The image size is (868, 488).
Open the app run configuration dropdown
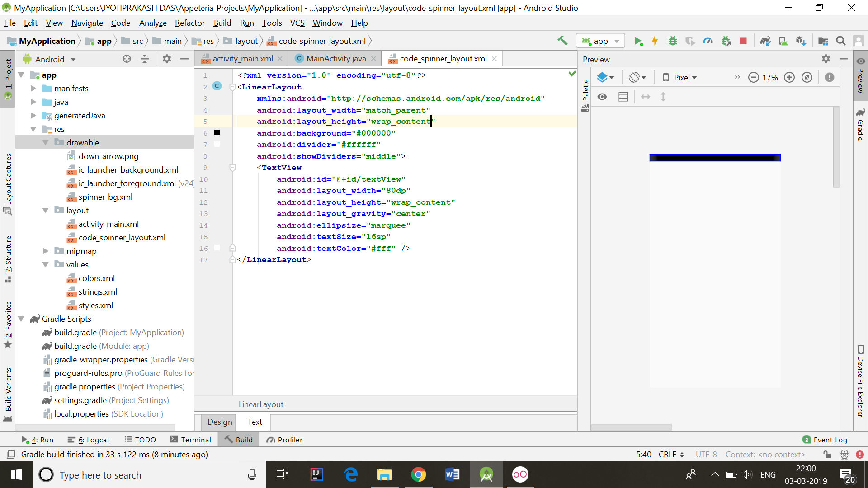[600, 41]
